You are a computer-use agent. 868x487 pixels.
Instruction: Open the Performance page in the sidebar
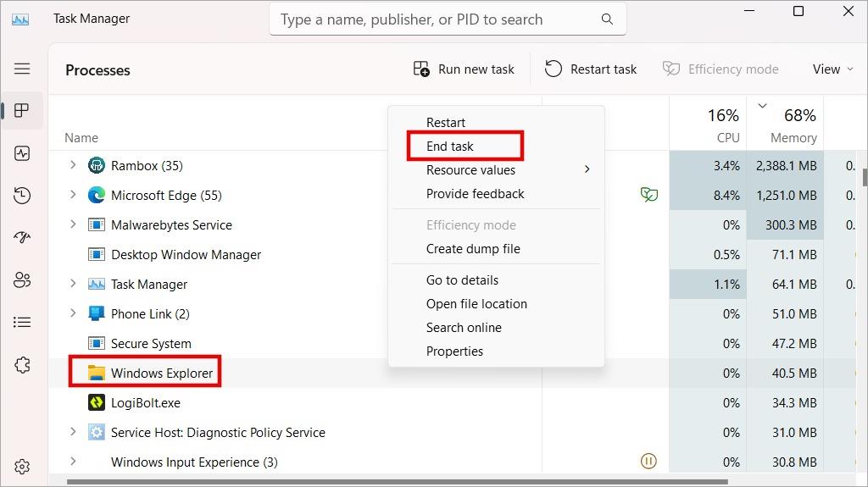coord(22,152)
